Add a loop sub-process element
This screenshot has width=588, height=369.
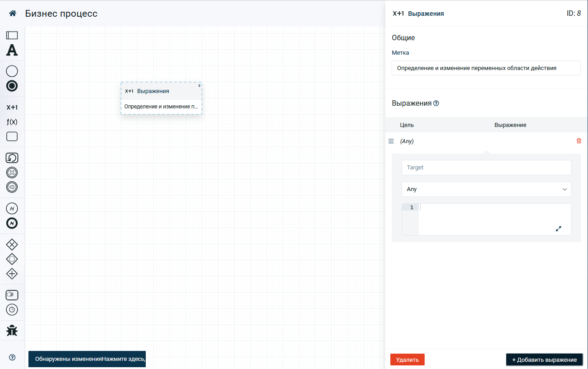tap(12, 158)
